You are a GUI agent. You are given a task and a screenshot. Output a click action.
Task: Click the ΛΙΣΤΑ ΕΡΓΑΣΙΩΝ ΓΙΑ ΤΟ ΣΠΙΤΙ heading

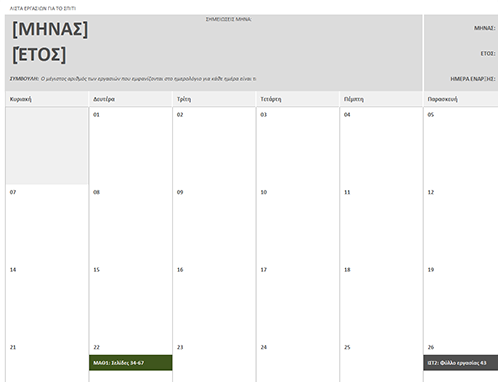(x=43, y=8)
